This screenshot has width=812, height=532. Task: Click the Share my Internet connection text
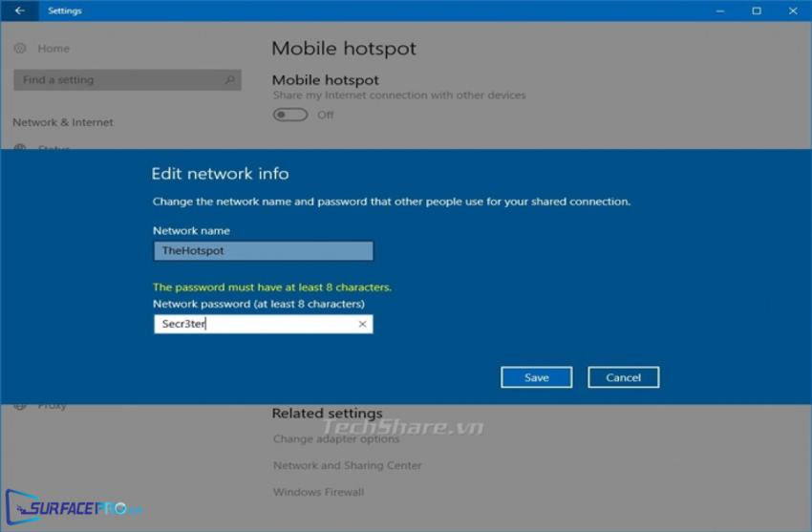(x=399, y=96)
